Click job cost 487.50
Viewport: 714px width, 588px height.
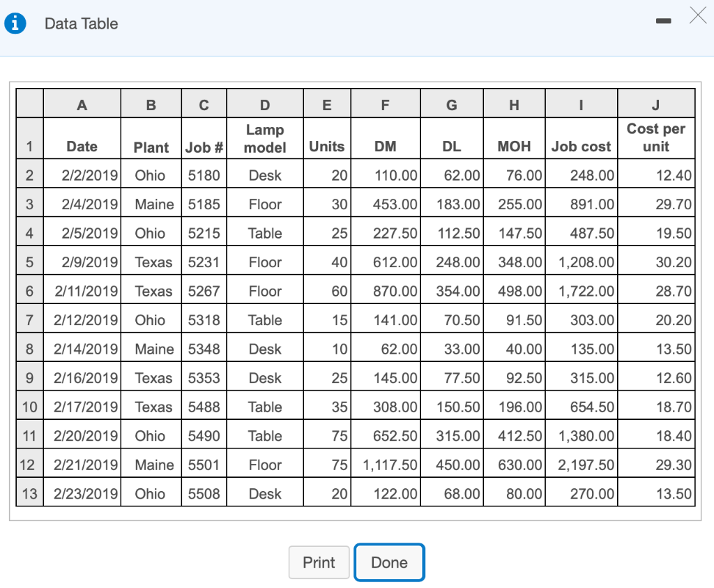tap(581, 232)
